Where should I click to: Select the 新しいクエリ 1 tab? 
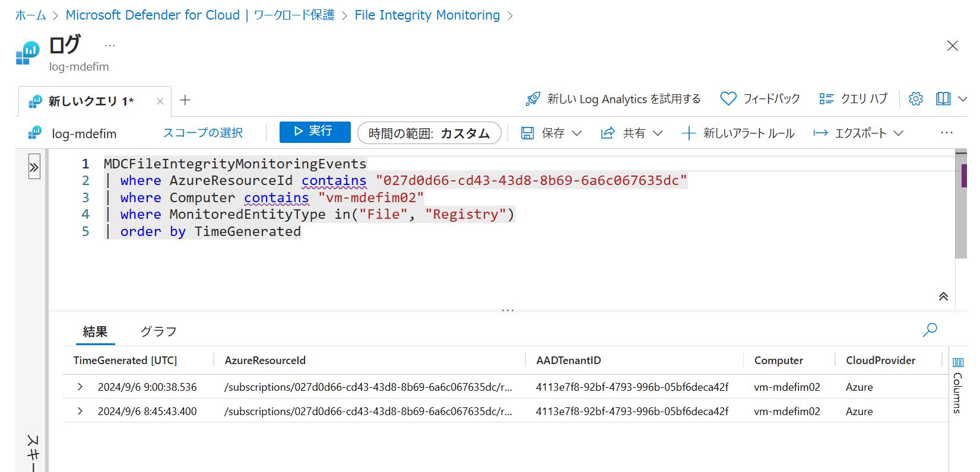91,101
